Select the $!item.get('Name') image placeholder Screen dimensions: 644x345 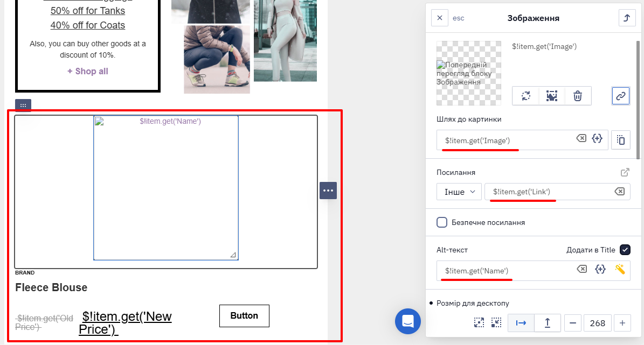pyautogui.click(x=166, y=188)
